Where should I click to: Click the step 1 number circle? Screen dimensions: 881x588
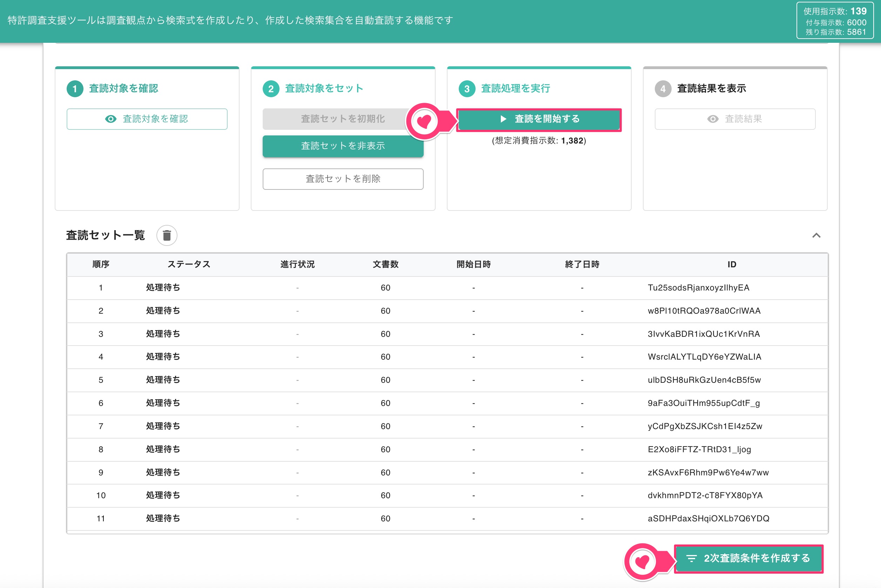click(75, 89)
